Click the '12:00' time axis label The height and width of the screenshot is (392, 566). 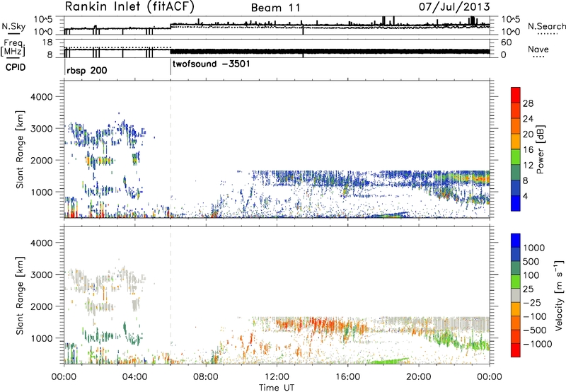(277, 377)
